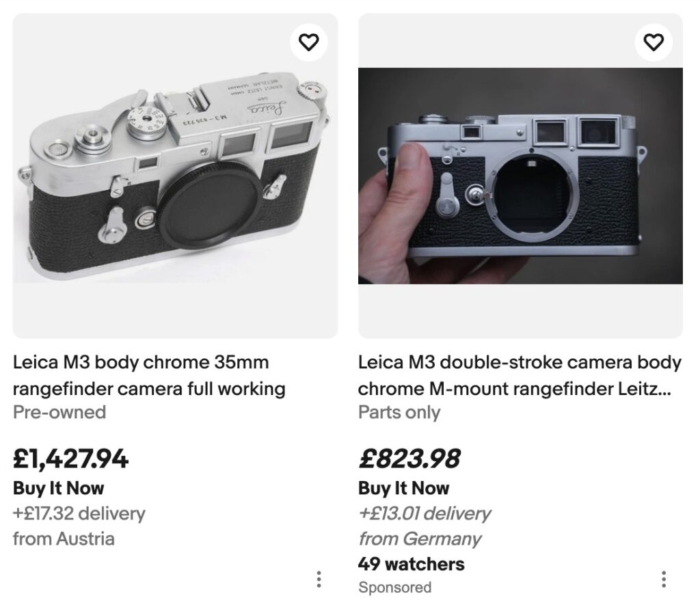Screen dimensions: 700x609
Task: Click the +£17.32 delivery text
Action: (79, 513)
